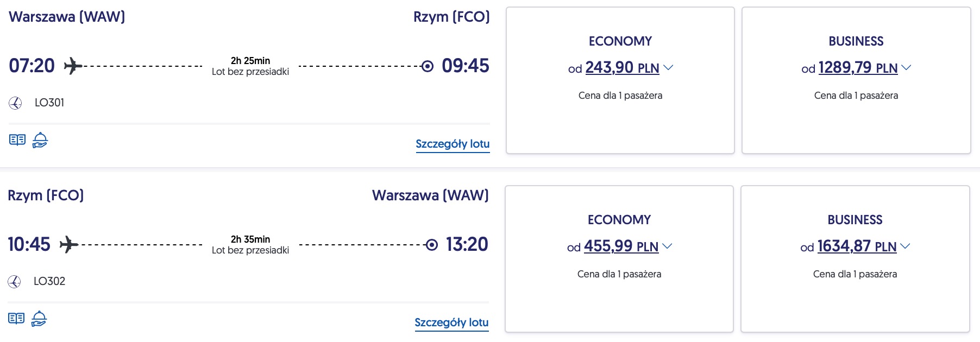Expand the Business 1289,79 PLN fare chevron

click(x=906, y=68)
